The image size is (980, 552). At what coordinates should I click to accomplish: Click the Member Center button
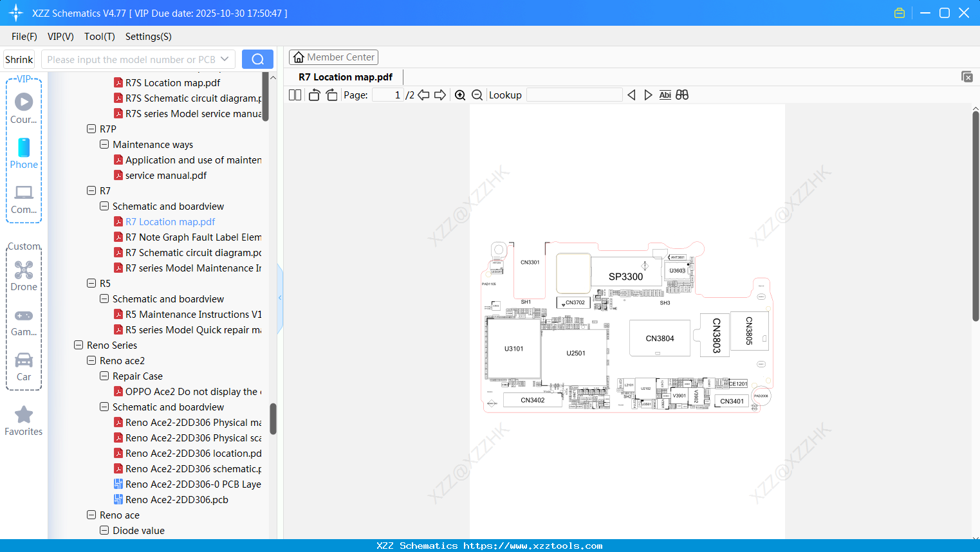pos(333,57)
